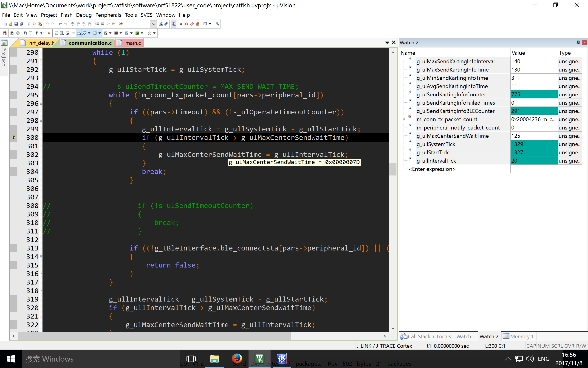Click the Run execution icon
The width and height of the screenshot is (588, 368).
(x=12, y=33)
